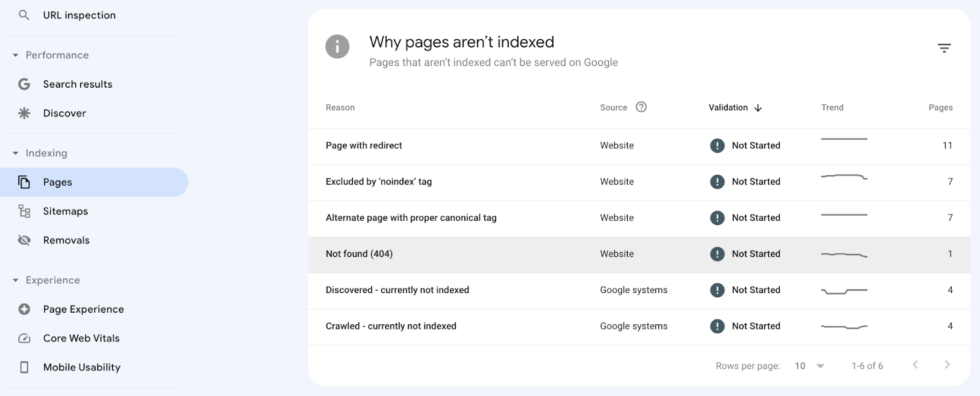Open Search results with Google icon
Screen dimensions: 980x396
pos(24,84)
